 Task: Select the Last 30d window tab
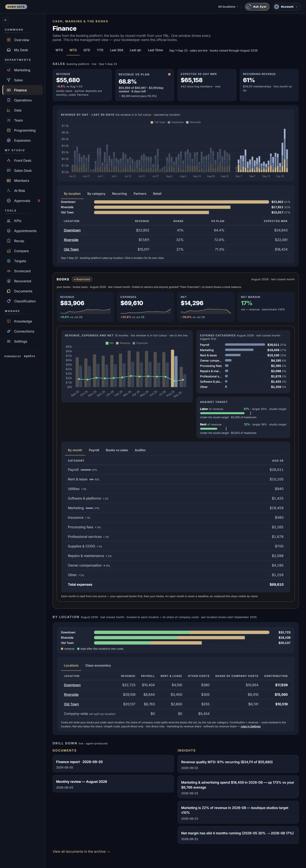tap(117, 50)
